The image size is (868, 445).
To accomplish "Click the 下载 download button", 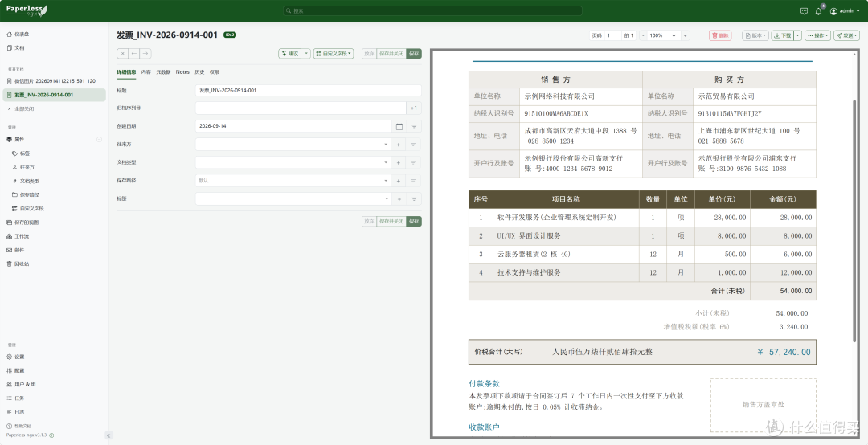I will [782, 35].
